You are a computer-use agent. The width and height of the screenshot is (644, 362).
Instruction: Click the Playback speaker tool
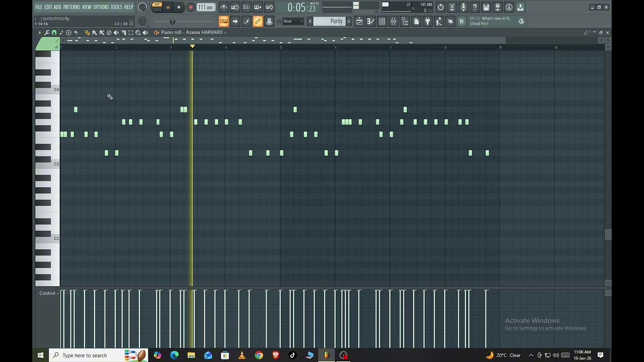coord(145,32)
